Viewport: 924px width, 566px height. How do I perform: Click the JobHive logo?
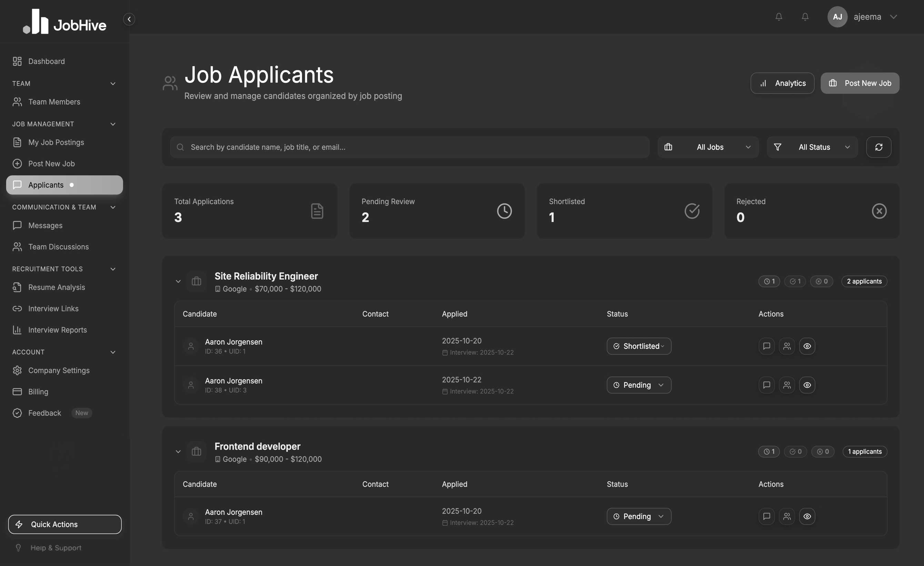64,21
